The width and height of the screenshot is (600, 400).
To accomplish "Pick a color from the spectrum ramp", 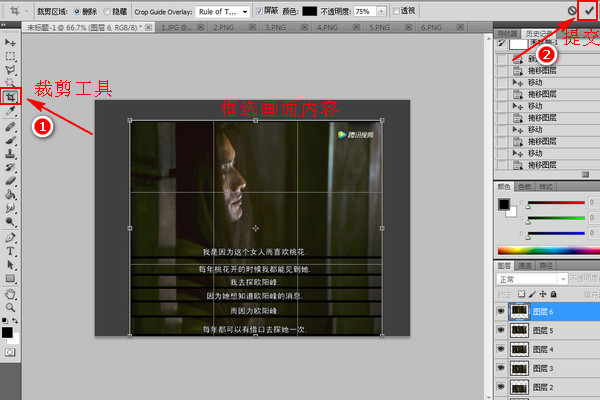I will point(549,250).
